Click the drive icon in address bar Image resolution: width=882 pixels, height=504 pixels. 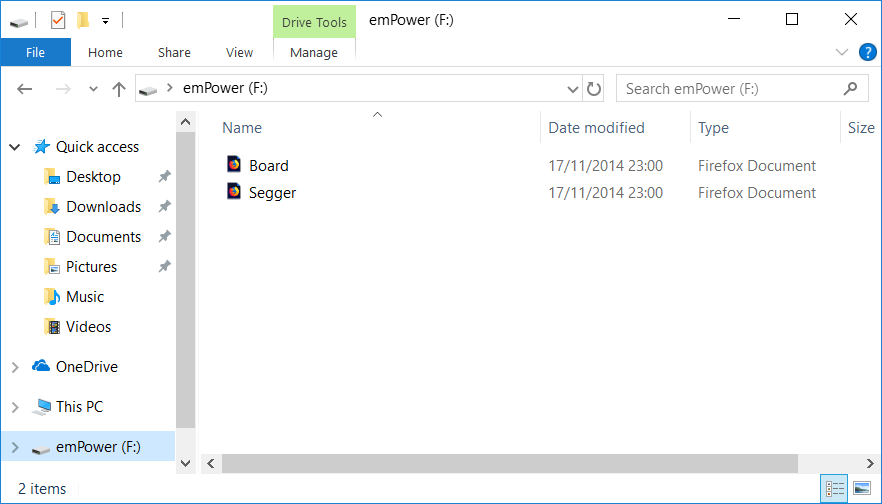148,90
